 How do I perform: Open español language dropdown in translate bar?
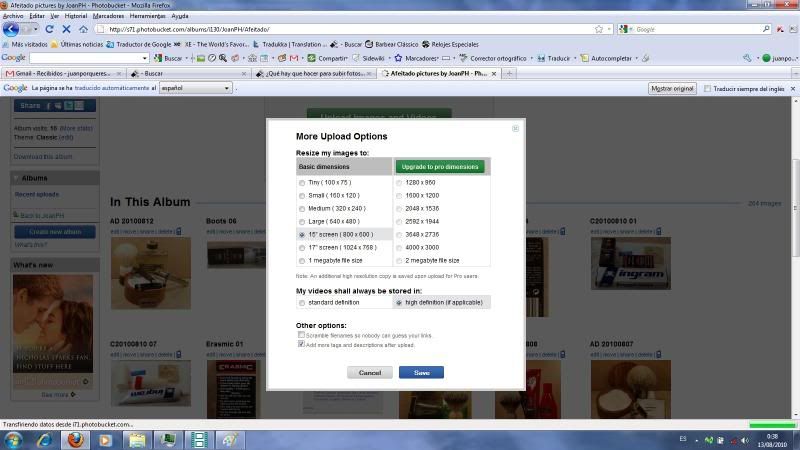(x=195, y=88)
